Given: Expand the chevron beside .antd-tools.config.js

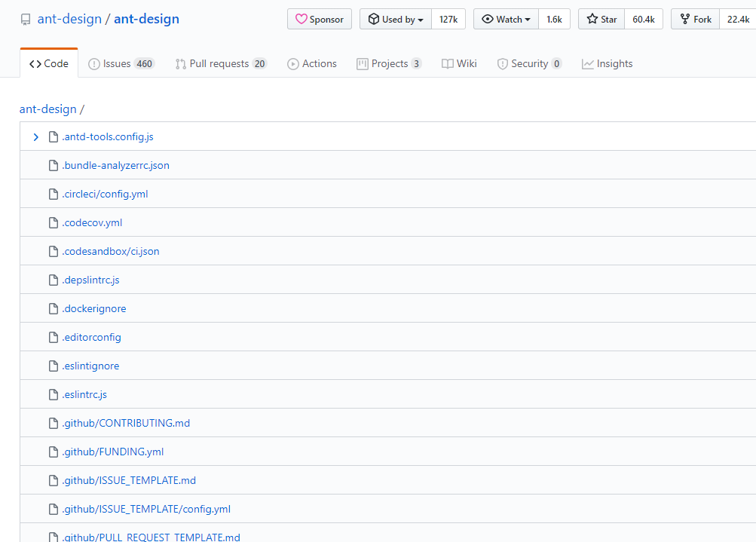Looking at the screenshot, I should (35, 137).
